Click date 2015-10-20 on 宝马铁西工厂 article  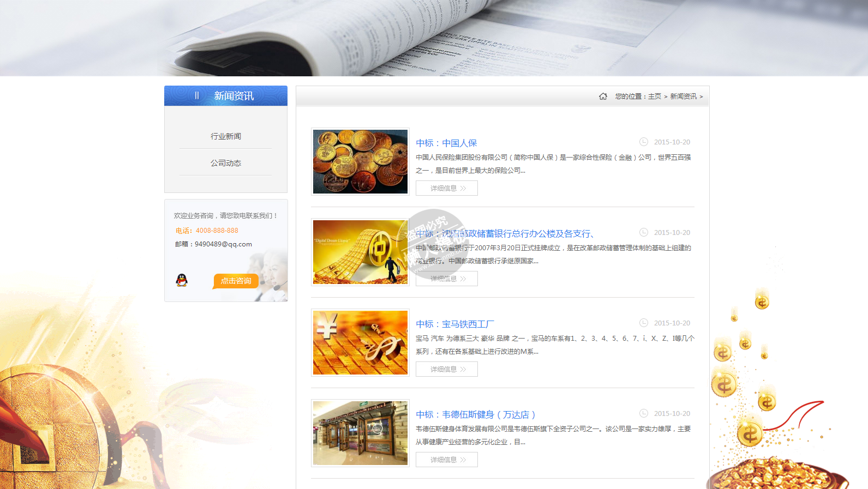click(x=672, y=323)
